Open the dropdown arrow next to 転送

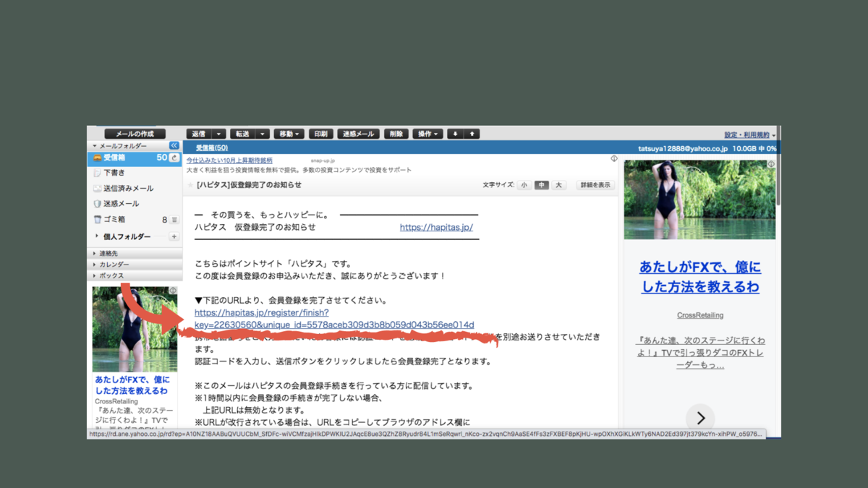pyautogui.click(x=263, y=134)
